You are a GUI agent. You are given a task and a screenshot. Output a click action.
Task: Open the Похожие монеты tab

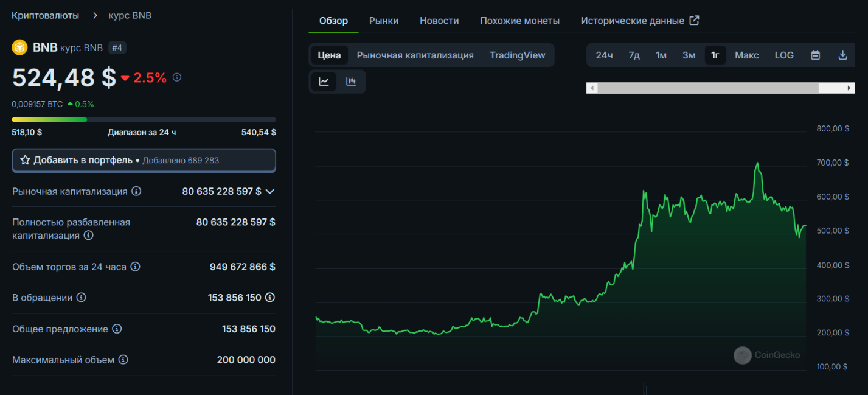[x=519, y=21]
